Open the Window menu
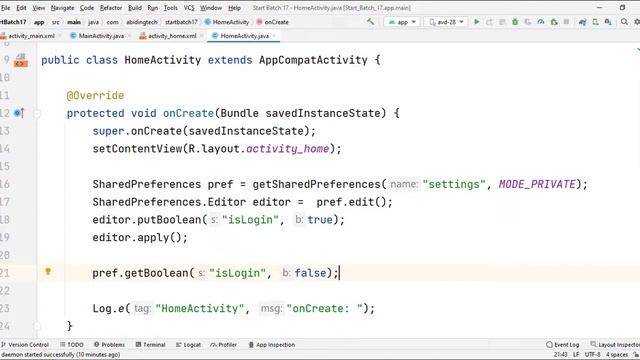640x360 pixels. point(211,8)
